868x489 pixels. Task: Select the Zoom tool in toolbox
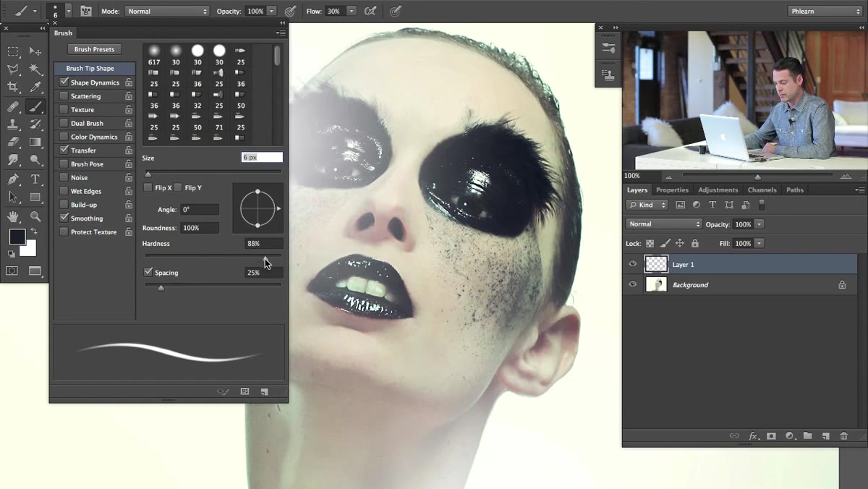coord(35,216)
